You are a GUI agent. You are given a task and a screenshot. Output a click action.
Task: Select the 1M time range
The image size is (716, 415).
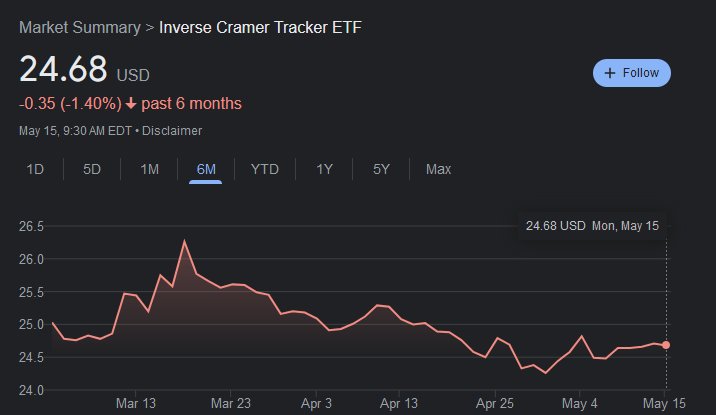click(x=149, y=169)
